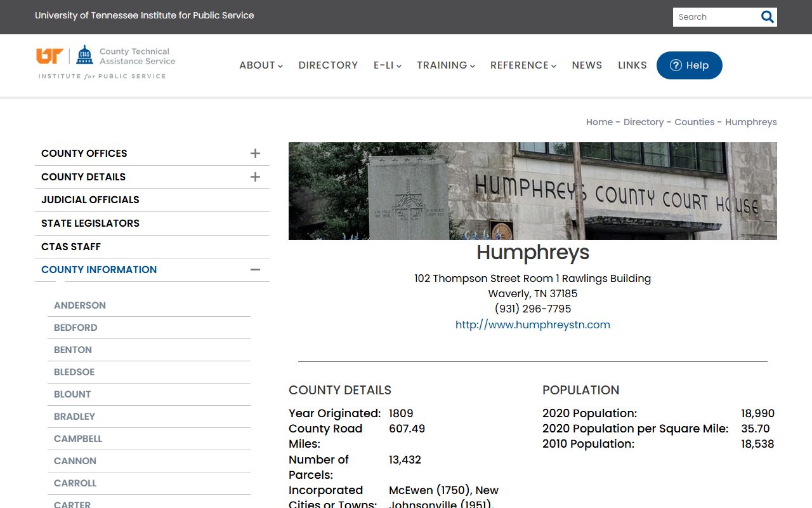Image resolution: width=812 pixels, height=508 pixels.
Task: Select CANNON county in the list
Action: pos(75,461)
